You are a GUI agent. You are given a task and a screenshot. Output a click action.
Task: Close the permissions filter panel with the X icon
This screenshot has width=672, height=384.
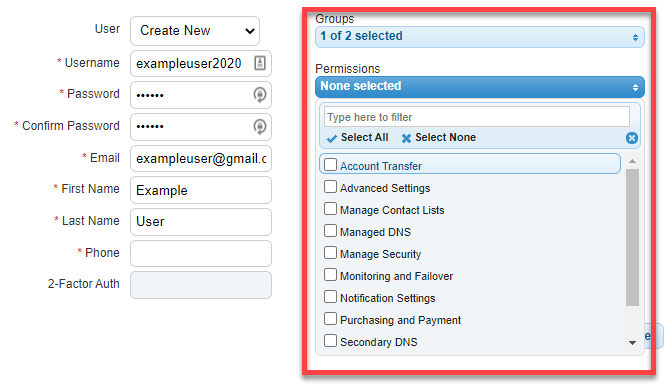pos(632,138)
